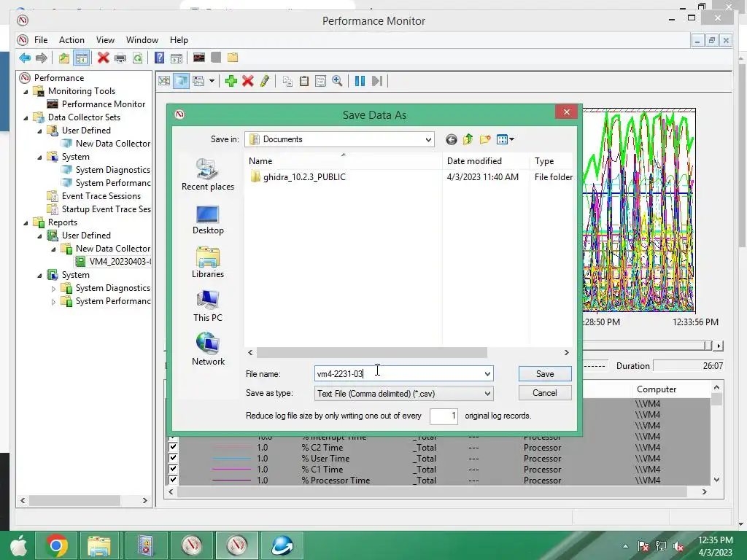Open the View menu
This screenshot has height=560, width=747.
[x=105, y=40]
